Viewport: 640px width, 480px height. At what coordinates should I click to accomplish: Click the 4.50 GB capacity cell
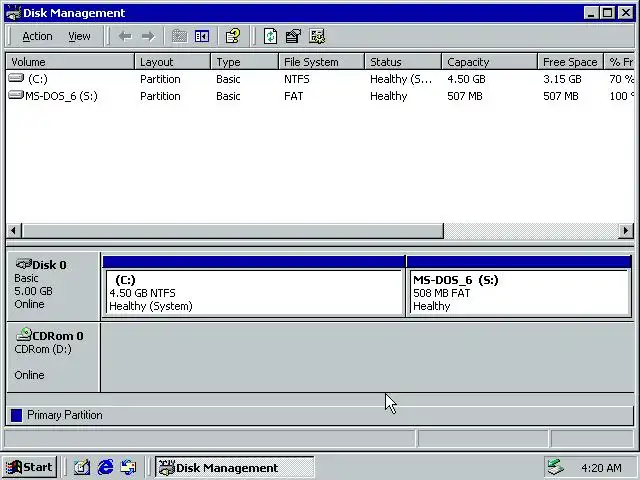[x=466, y=79]
